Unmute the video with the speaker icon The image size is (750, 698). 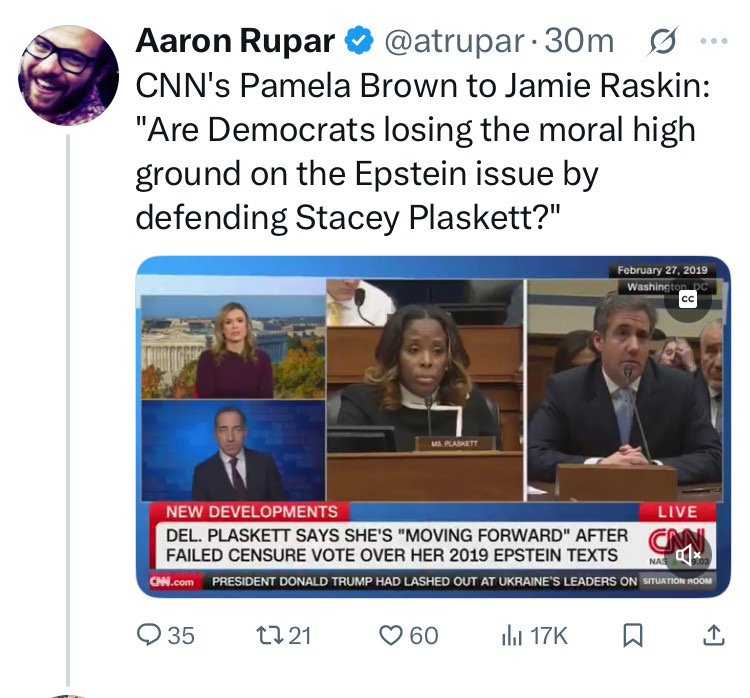tap(686, 553)
